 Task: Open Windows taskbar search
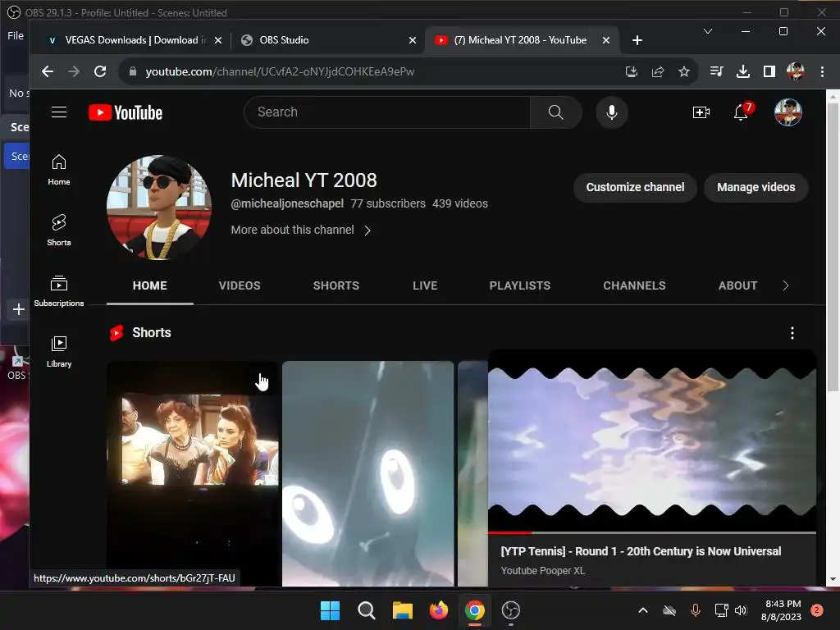tap(367, 610)
